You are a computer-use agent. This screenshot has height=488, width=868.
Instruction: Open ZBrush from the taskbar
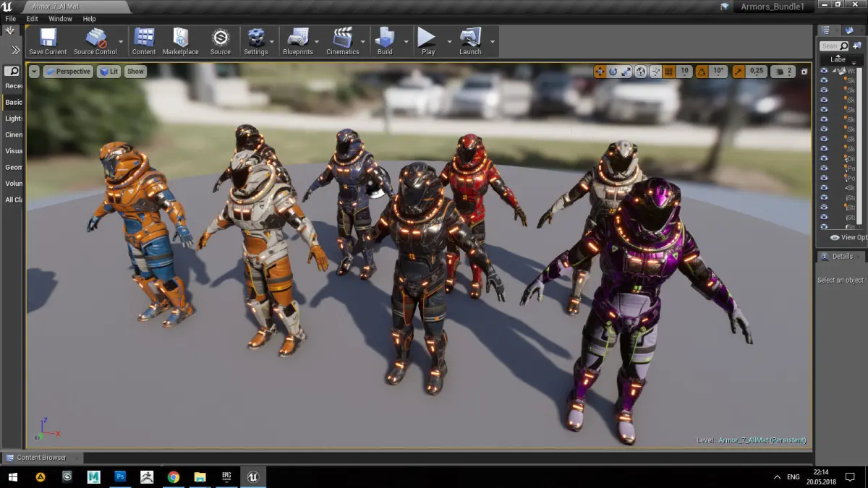147,477
